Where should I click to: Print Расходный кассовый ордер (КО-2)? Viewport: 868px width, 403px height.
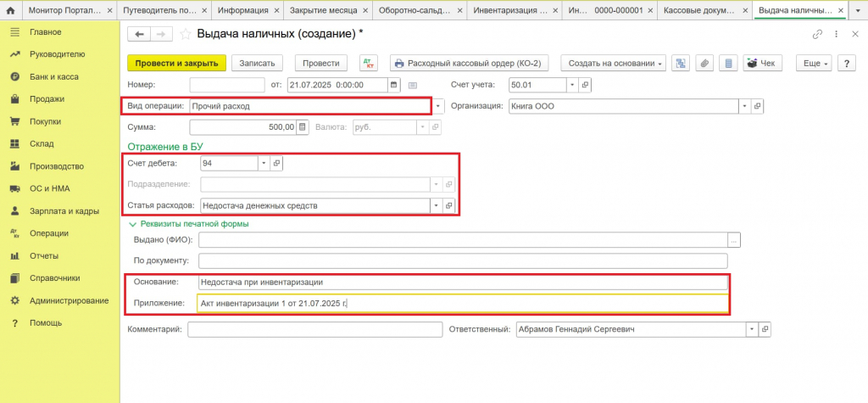click(470, 63)
